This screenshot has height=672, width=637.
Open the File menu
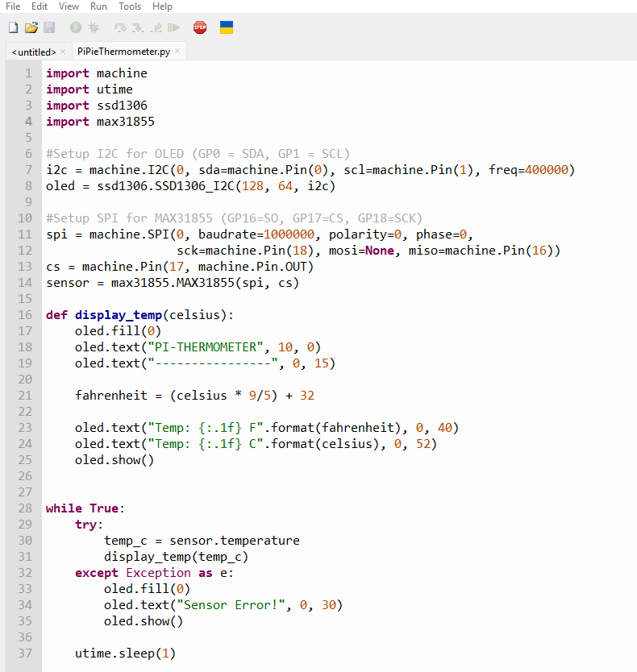pos(13,6)
